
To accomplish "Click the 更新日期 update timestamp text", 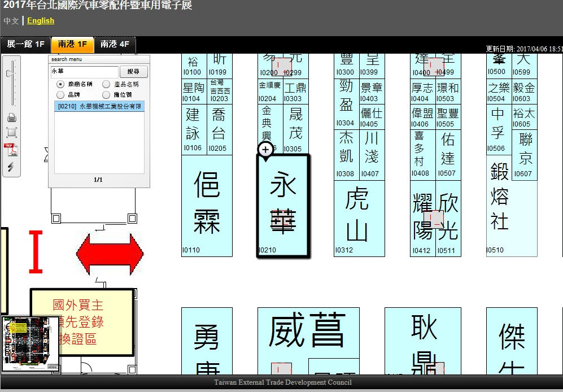I will [524, 49].
